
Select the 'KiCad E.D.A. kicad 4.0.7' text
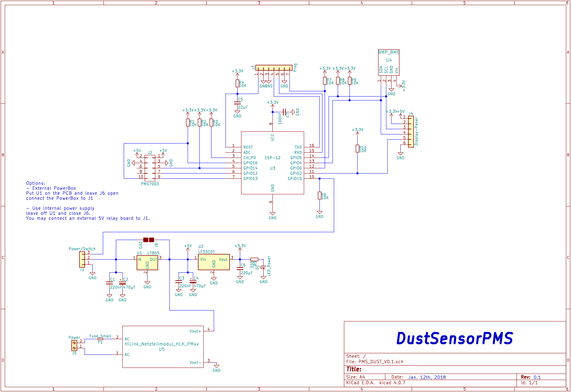[376, 383]
